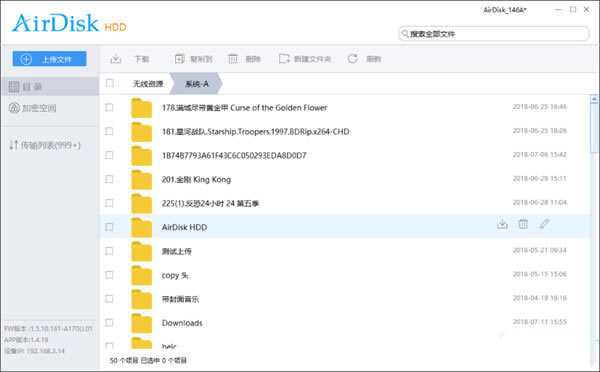600x372 pixels.
Task: Download the AirDisk HDD folder via row icon
Action: pos(502,224)
